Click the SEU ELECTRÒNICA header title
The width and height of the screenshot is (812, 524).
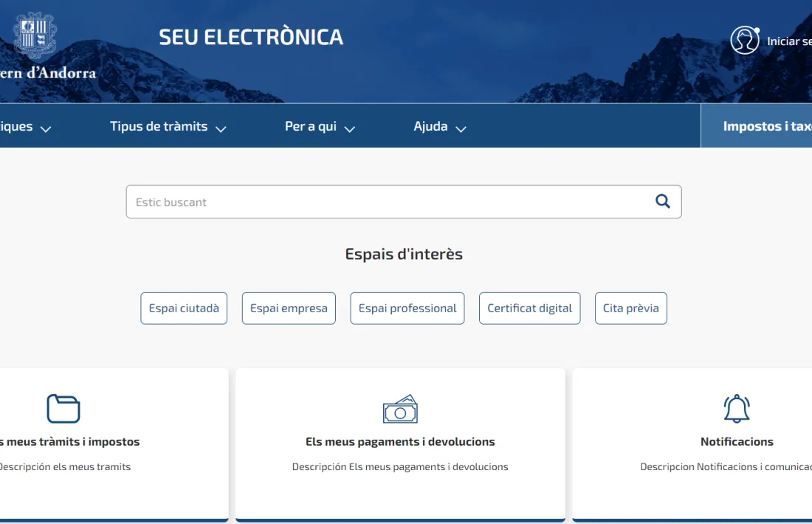pyautogui.click(x=251, y=36)
